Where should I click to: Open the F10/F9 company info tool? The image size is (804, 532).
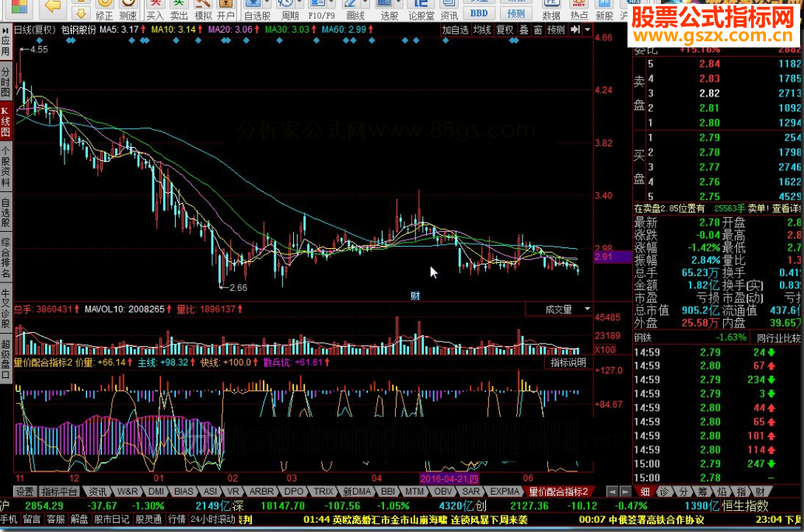(321, 11)
